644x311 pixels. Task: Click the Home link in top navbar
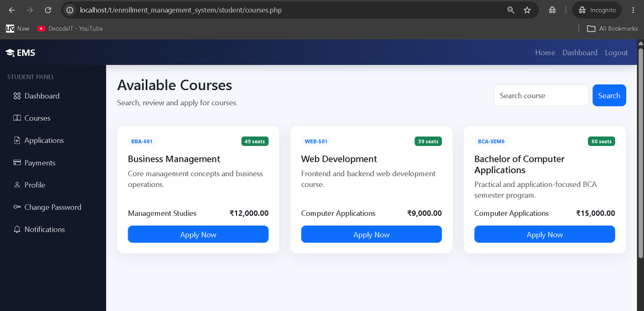(x=545, y=53)
